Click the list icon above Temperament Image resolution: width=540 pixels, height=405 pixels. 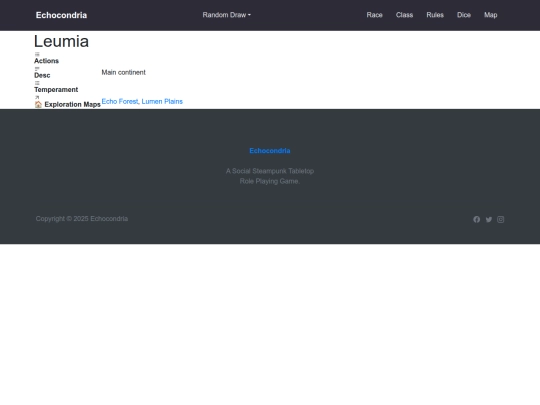click(37, 83)
